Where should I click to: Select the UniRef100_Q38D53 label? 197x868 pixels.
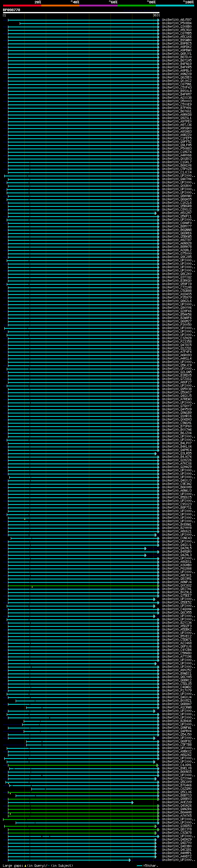coord(177,826)
